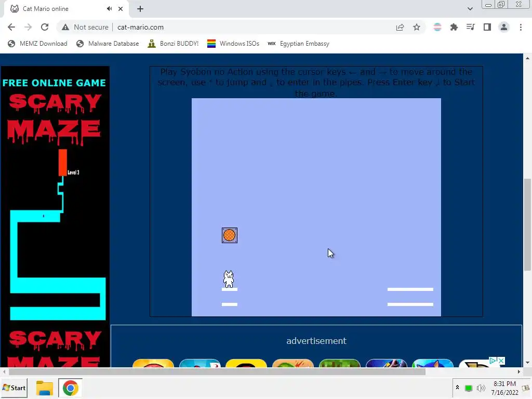Click the vertical page scrollbar thumb
The height and width of the screenshot is (399, 532).
tap(527, 224)
